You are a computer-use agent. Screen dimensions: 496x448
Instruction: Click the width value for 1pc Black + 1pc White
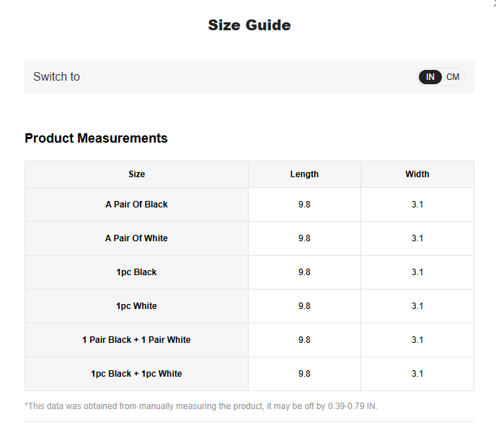[x=417, y=374]
